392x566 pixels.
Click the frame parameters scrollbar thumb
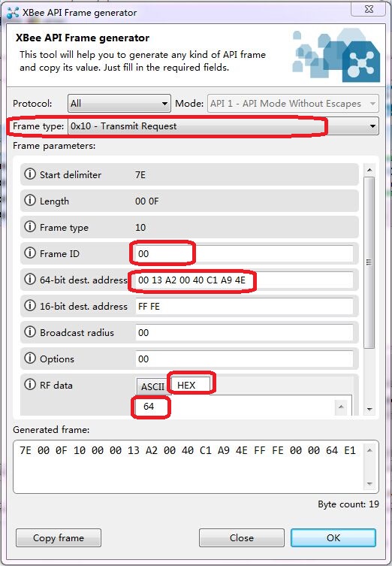(369, 262)
